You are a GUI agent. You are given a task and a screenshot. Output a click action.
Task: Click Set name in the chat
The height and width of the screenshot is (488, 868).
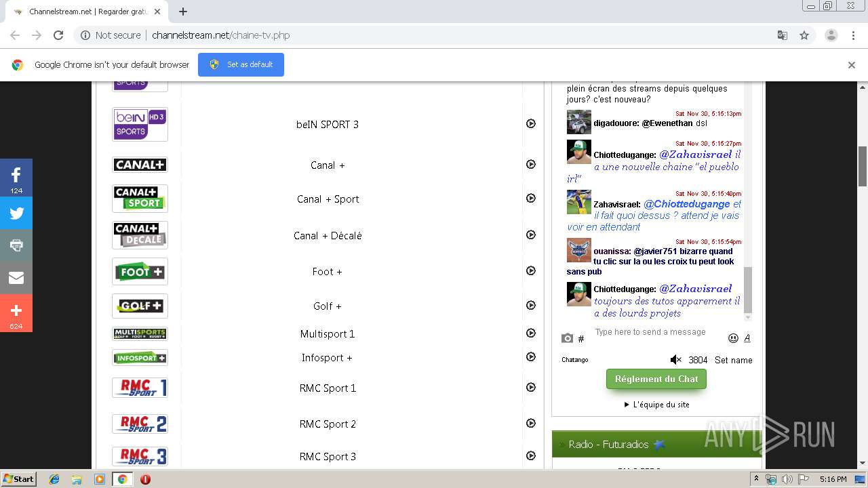[x=734, y=360]
